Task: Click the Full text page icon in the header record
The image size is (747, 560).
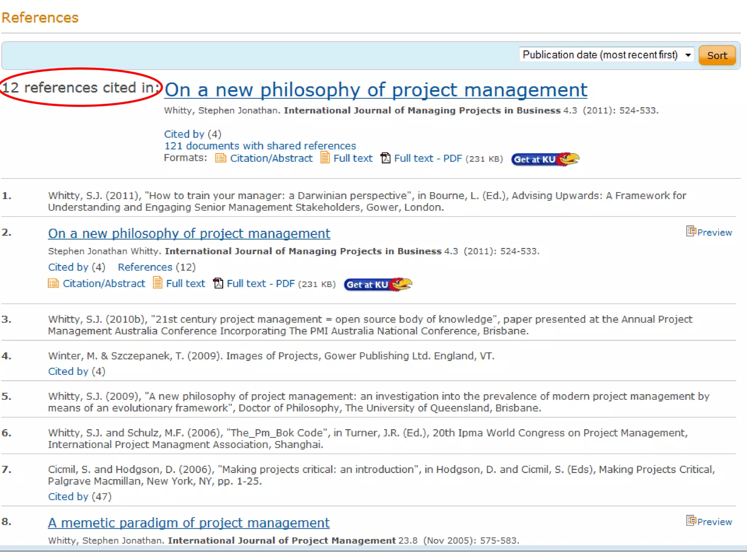Action: [325, 158]
